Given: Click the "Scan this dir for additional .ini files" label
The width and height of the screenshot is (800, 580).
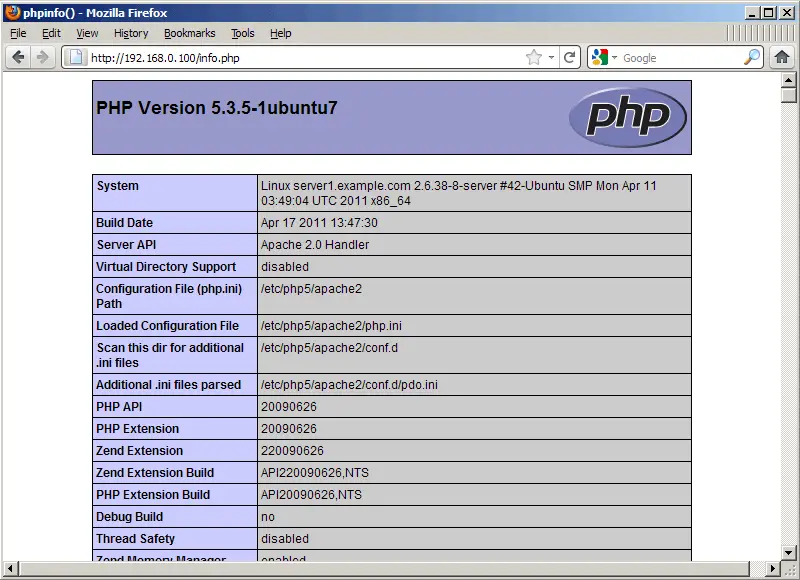Looking at the screenshot, I should point(170,355).
